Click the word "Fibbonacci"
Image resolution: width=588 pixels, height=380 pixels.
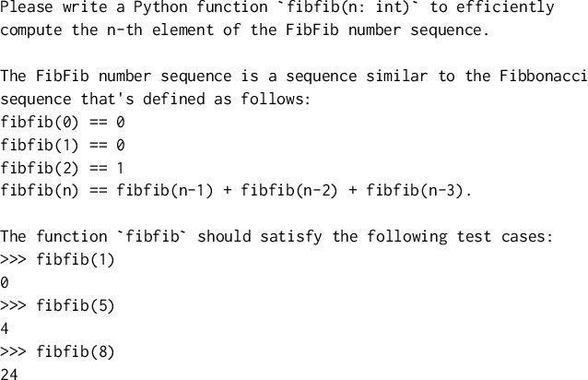544,76
